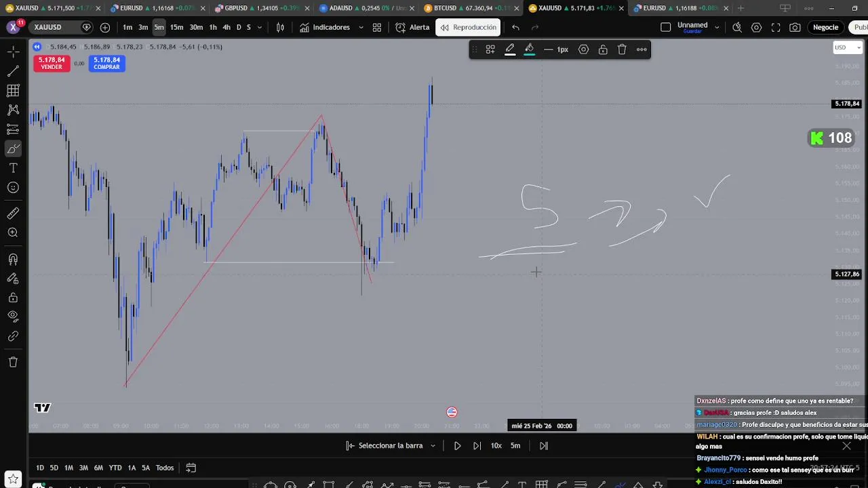Undo the last action

(x=515, y=27)
